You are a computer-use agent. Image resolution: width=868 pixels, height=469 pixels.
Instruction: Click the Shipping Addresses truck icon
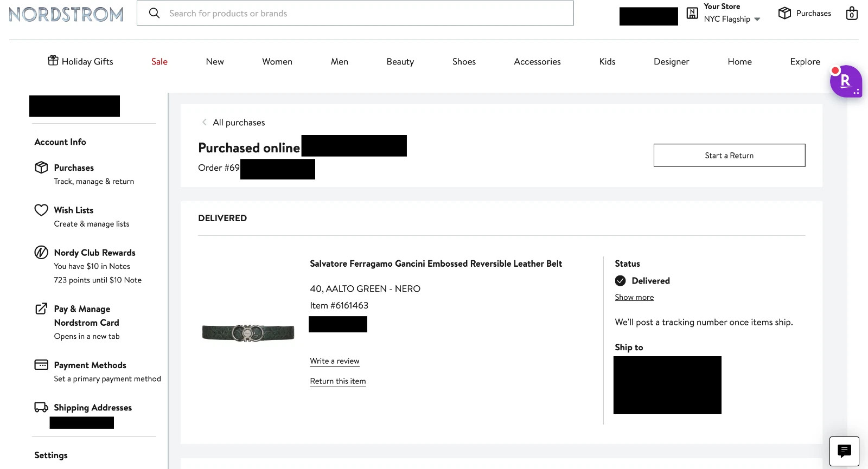click(41, 407)
